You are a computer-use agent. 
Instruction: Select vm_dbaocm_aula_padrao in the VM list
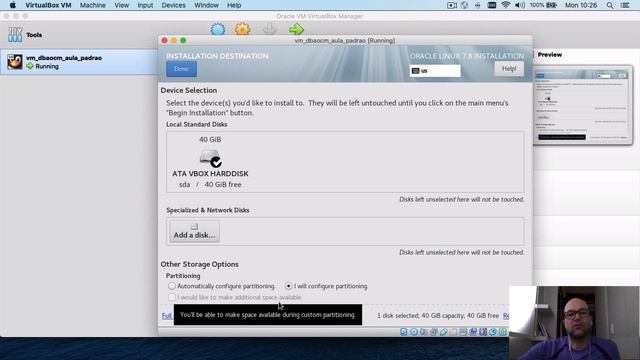point(79,62)
